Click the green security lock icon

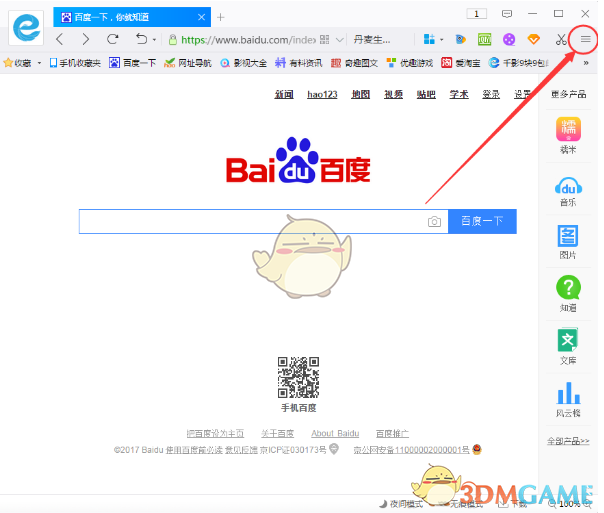173,39
